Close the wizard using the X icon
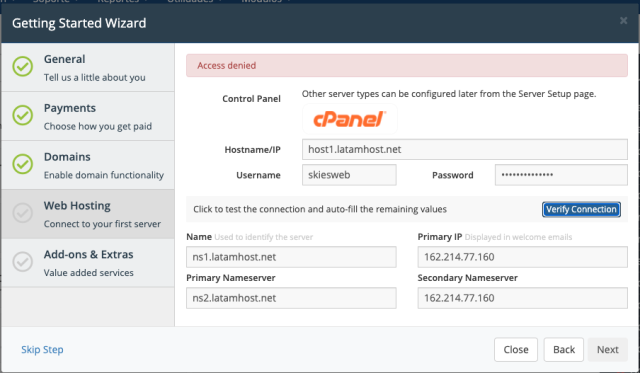640x373 pixels. click(x=623, y=20)
